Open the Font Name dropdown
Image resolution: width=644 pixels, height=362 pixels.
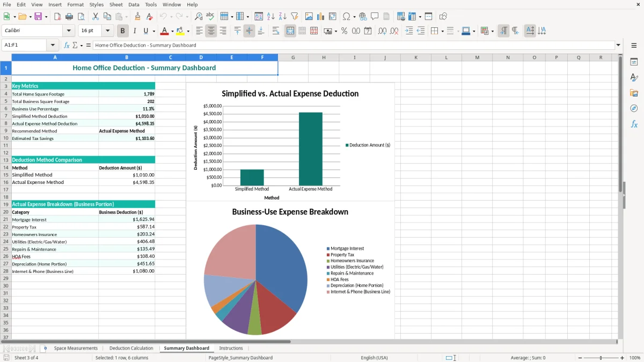click(68, 31)
